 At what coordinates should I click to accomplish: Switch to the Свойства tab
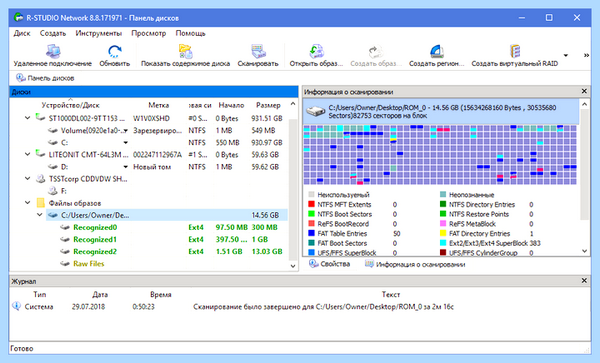pos(330,264)
